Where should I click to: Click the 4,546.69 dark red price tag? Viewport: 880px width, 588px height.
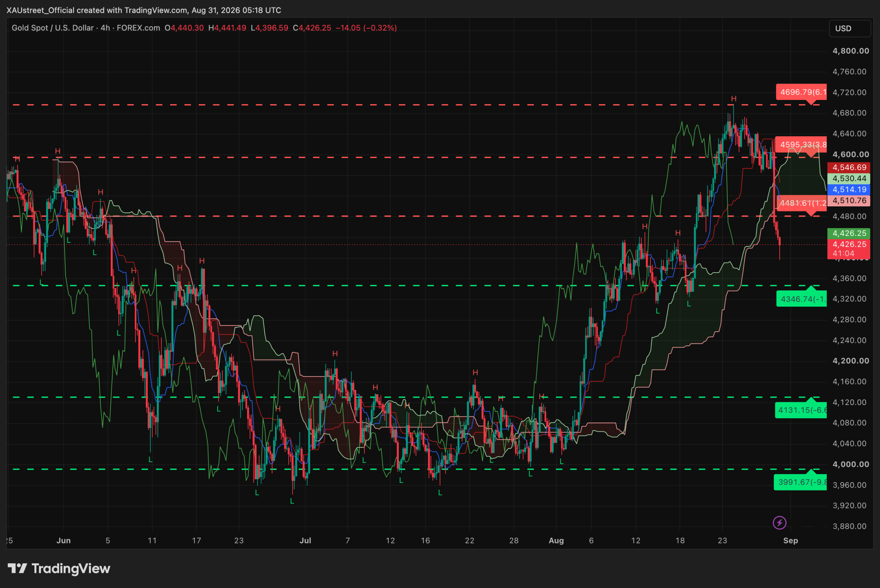click(x=848, y=167)
